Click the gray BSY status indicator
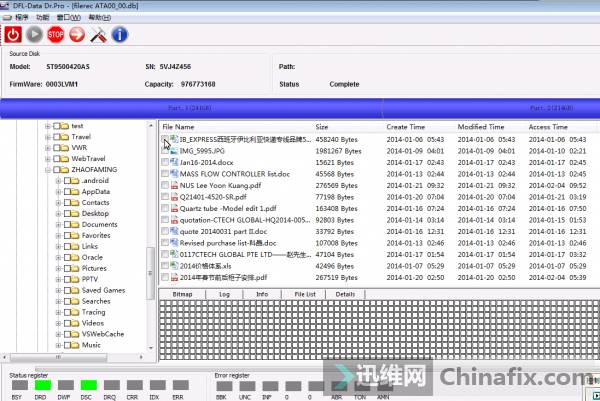 pos(20,385)
